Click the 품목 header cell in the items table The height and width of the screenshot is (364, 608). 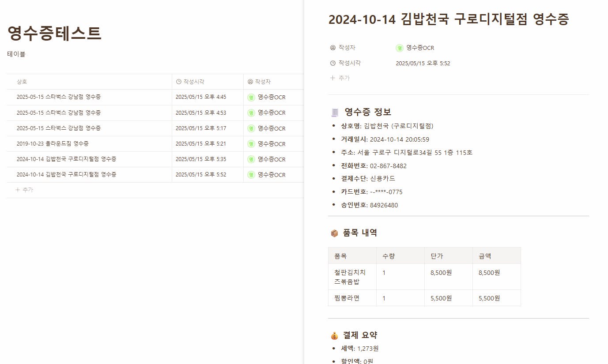point(352,256)
